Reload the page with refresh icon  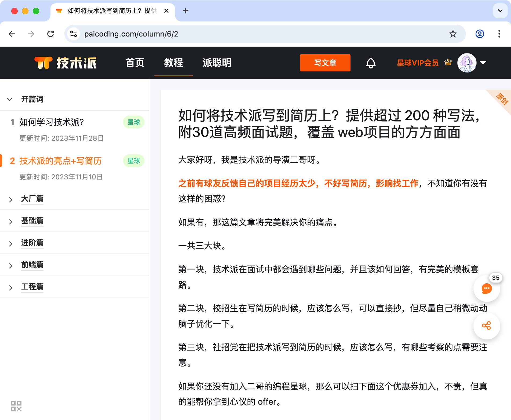coord(50,34)
